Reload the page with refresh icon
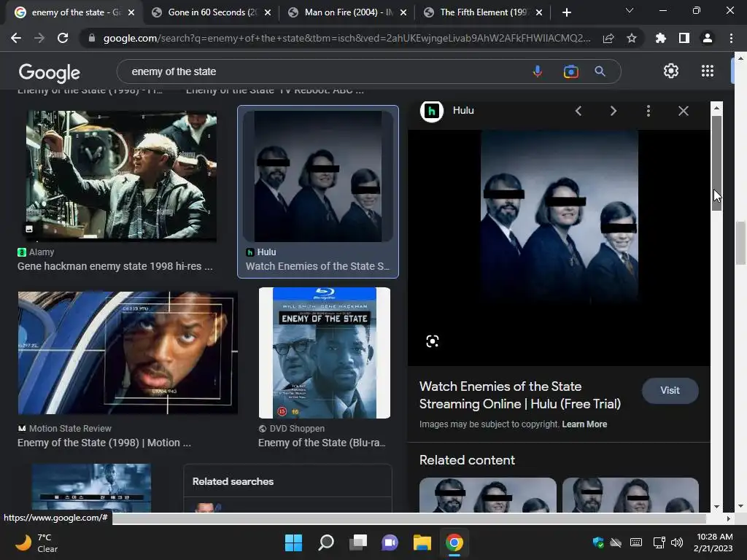747x560 pixels. coord(63,38)
